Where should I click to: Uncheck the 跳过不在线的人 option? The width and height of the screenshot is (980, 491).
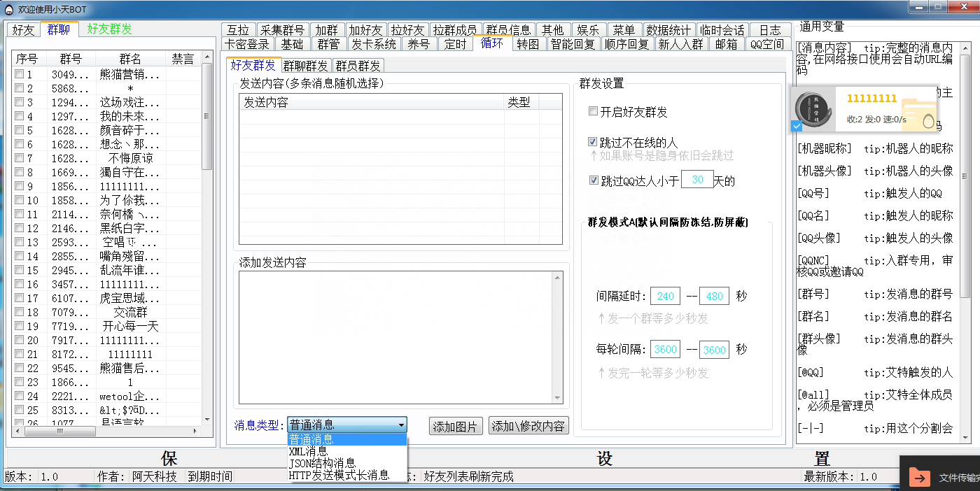594,143
